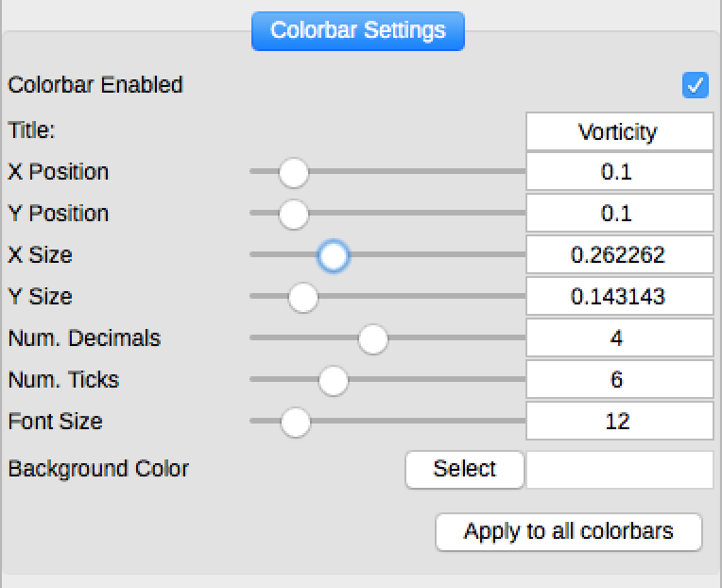Click the Font Size value field
722x588 pixels.
[619, 422]
